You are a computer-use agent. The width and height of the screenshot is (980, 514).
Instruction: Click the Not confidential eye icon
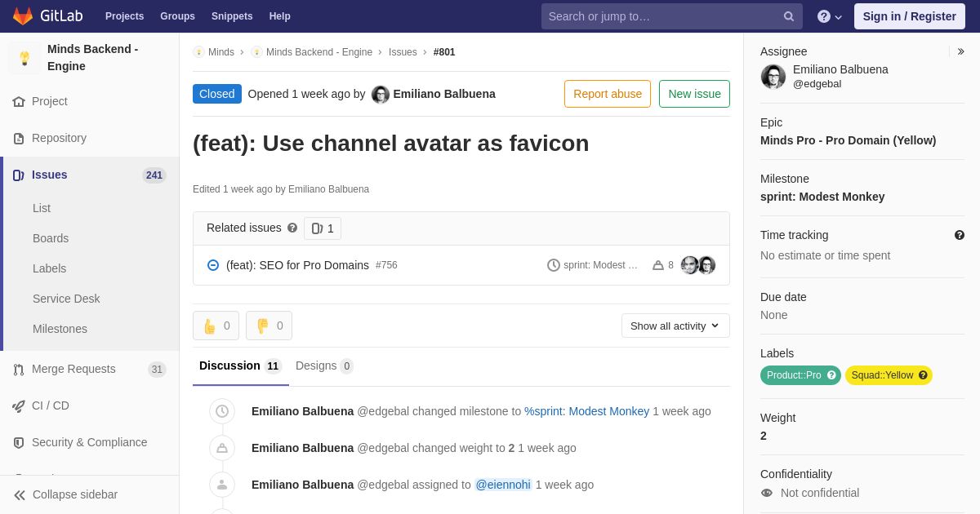click(766, 493)
